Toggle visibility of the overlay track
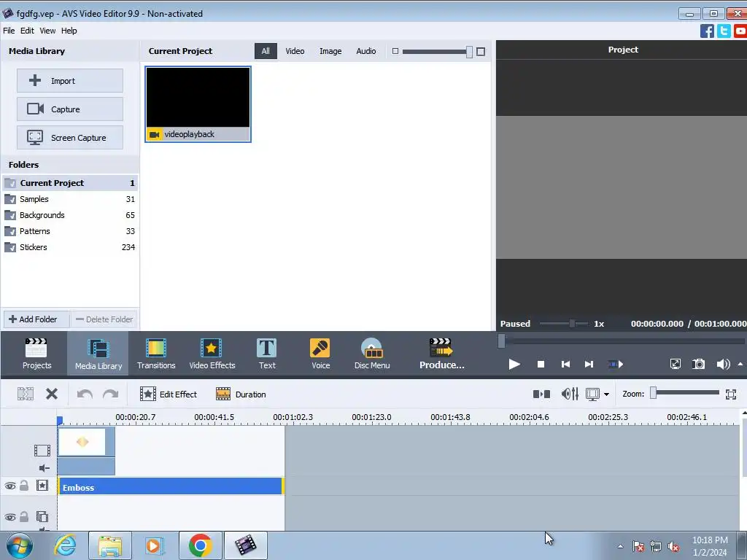Viewport: 747px width, 560px height. (x=10, y=517)
